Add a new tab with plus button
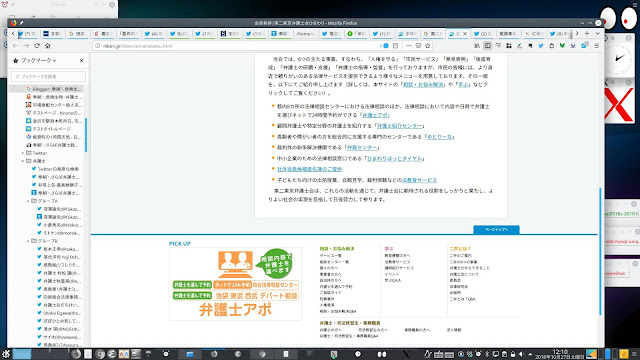Viewport: 640px width, 360px height. pos(587,33)
